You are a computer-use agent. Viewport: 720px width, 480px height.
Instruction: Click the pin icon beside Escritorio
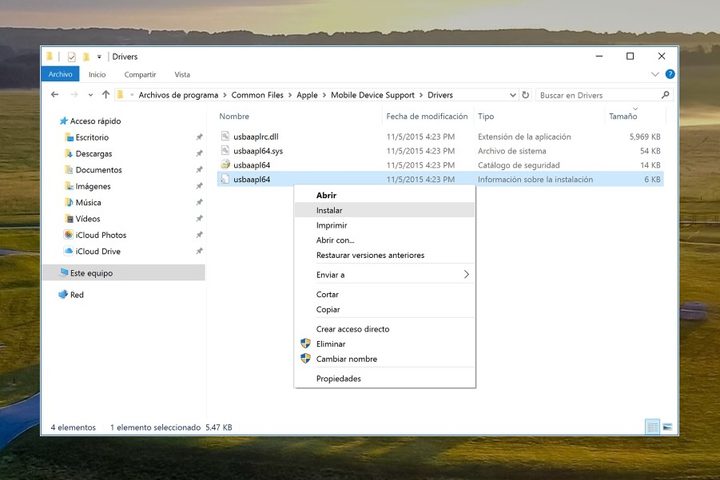point(199,137)
